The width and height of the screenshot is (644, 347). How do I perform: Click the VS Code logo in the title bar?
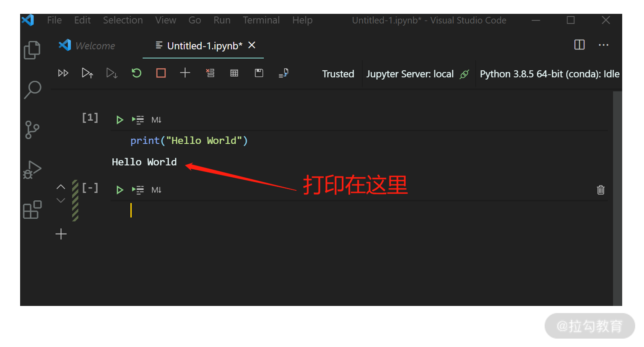coord(28,20)
